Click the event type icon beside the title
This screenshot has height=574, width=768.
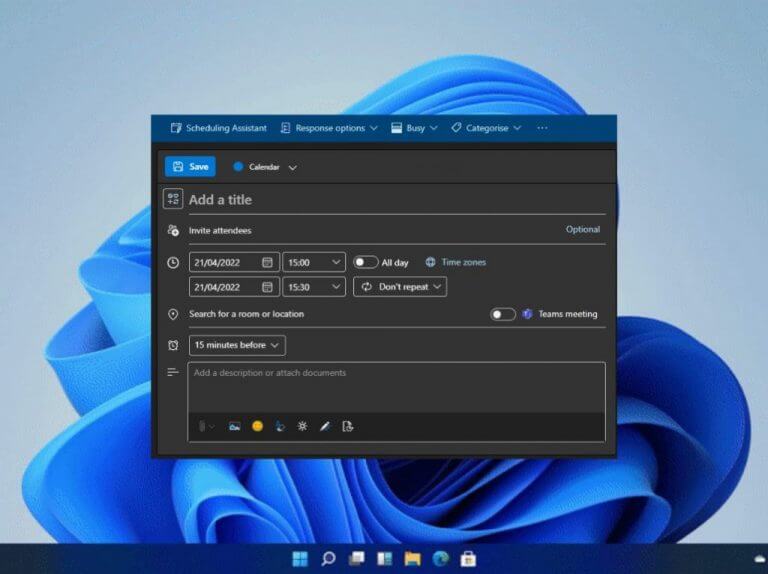click(173, 199)
